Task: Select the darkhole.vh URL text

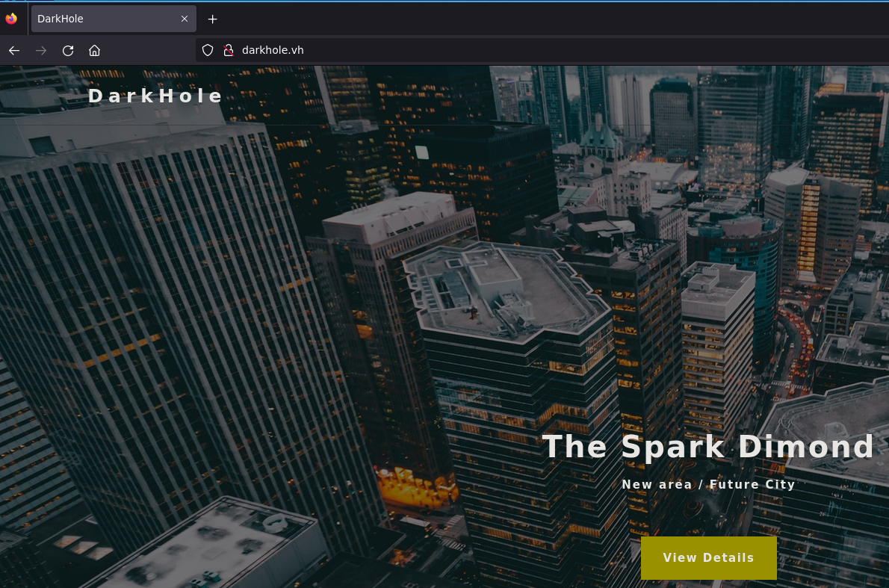Action: [273, 50]
